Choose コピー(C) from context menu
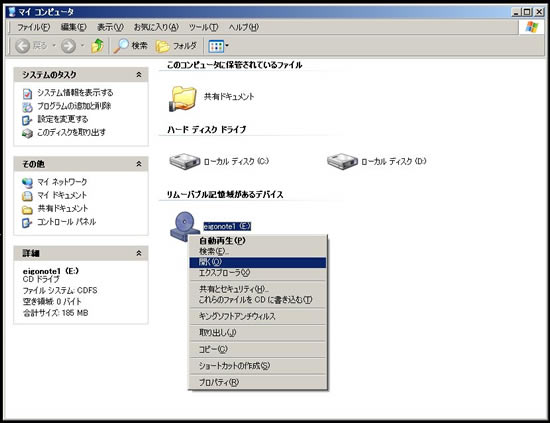 coord(258,349)
